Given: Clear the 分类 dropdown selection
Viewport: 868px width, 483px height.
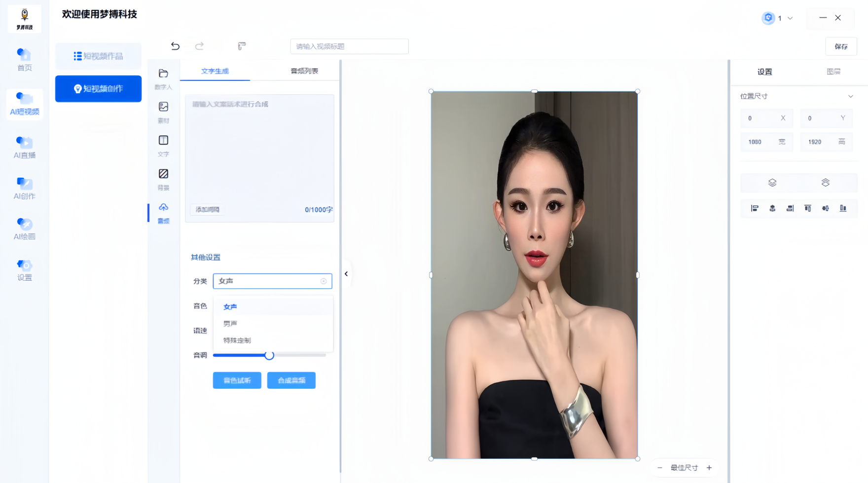Looking at the screenshot, I should (x=324, y=281).
